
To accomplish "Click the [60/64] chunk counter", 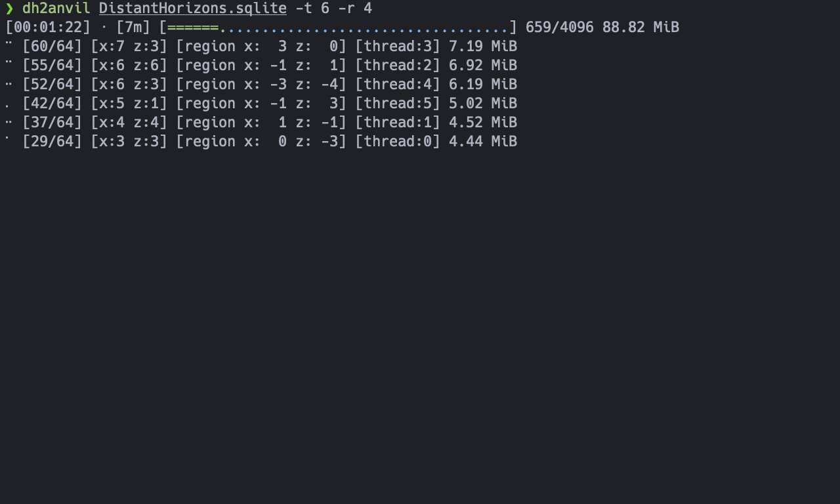I will 52,47.
